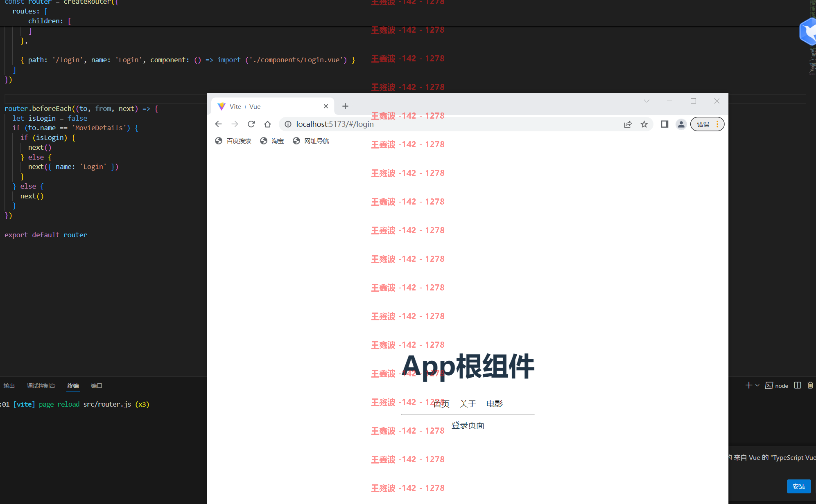The height and width of the screenshot is (504, 816).
Task: Click the 安装 button in notification
Action: (798, 486)
